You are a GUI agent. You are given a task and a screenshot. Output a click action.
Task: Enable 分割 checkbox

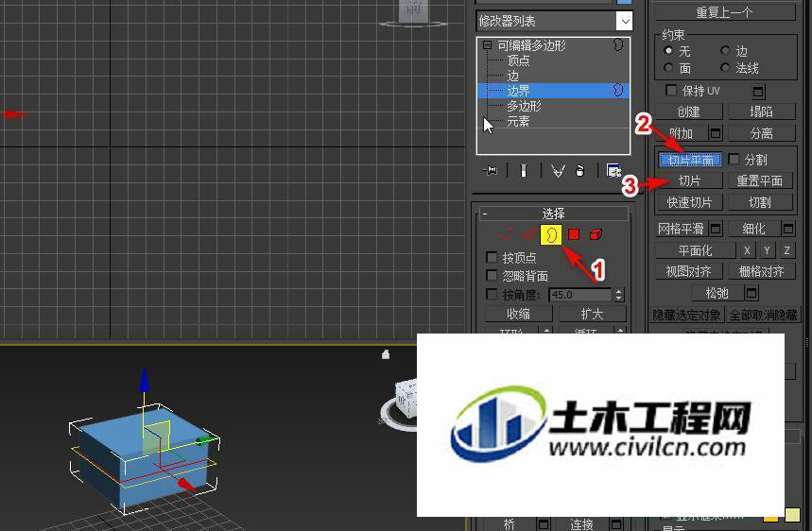click(734, 159)
